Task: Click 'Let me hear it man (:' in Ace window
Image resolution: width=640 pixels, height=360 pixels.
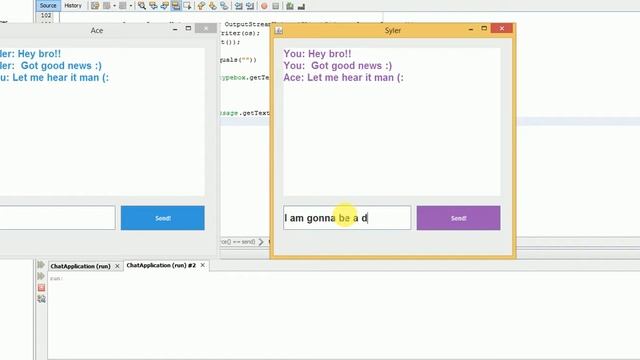Action: pos(54,78)
